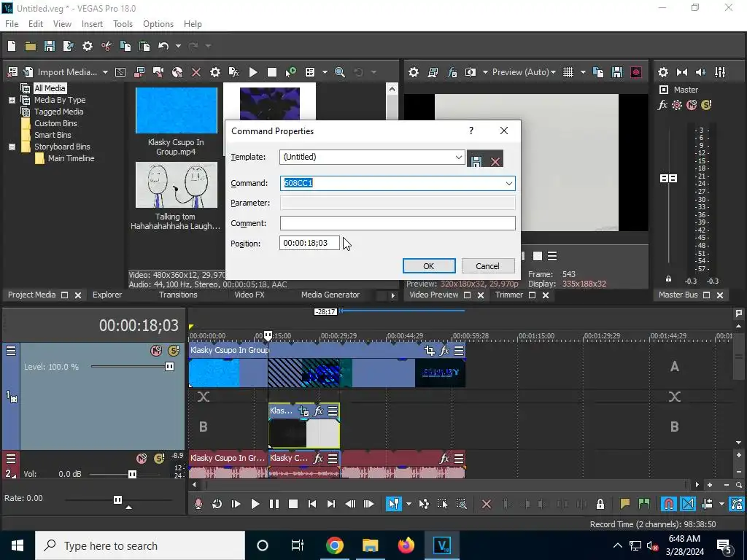Screen dimensions: 747x560
Task: Expand the Media By Type tree node
Action: (x=12, y=100)
